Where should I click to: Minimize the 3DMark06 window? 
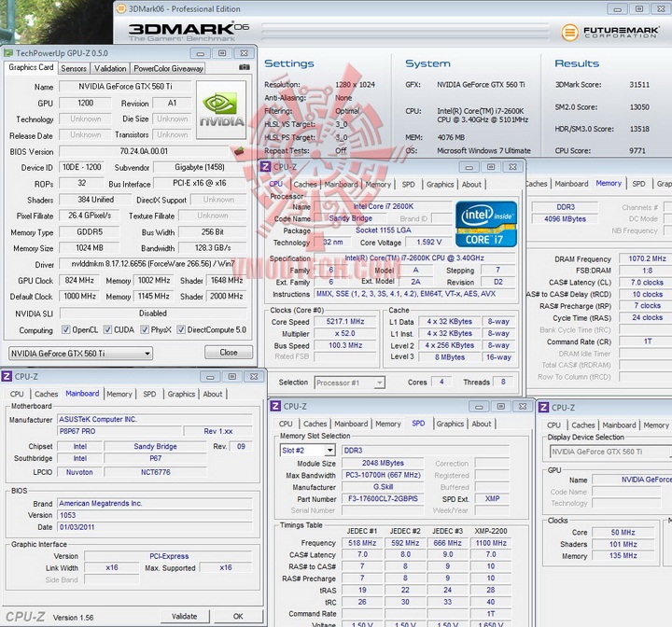tap(618, 8)
